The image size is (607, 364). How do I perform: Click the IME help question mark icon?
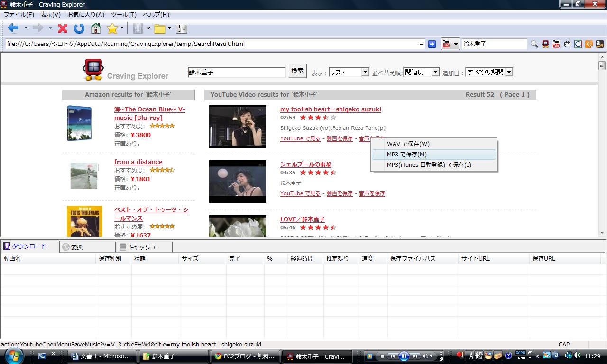pyautogui.click(x=508, y=355)
